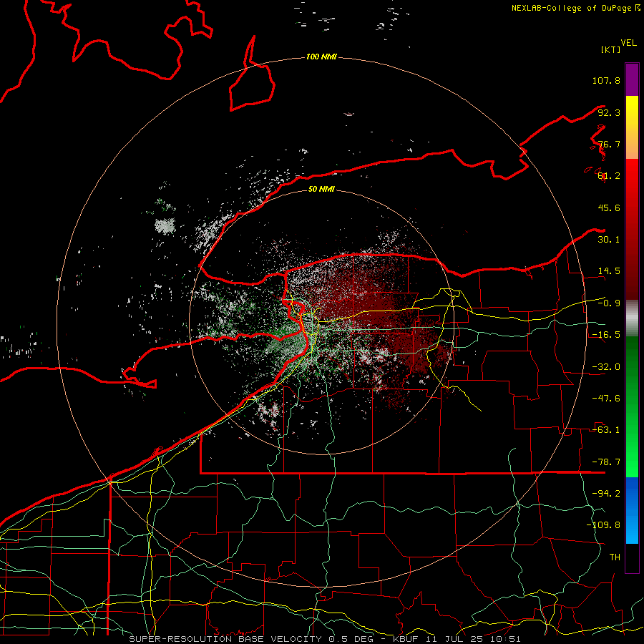Click the -78.7 legend value
The width and height of the screenshot is (644, 644).
[606, 462]
